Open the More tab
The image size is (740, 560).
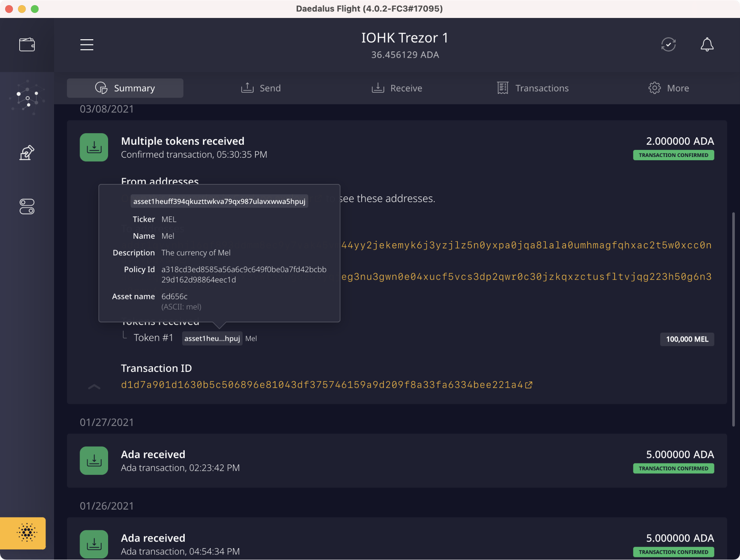[669, 88]
